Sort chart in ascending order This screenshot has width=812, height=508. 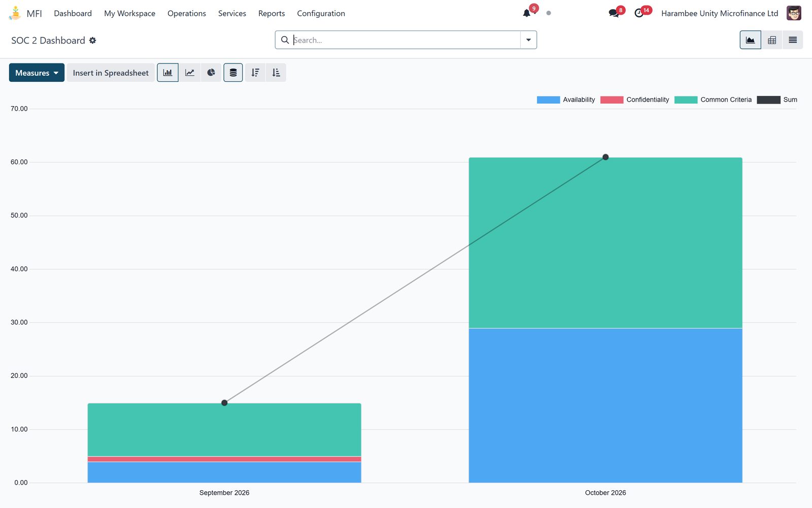pos(276,73)
